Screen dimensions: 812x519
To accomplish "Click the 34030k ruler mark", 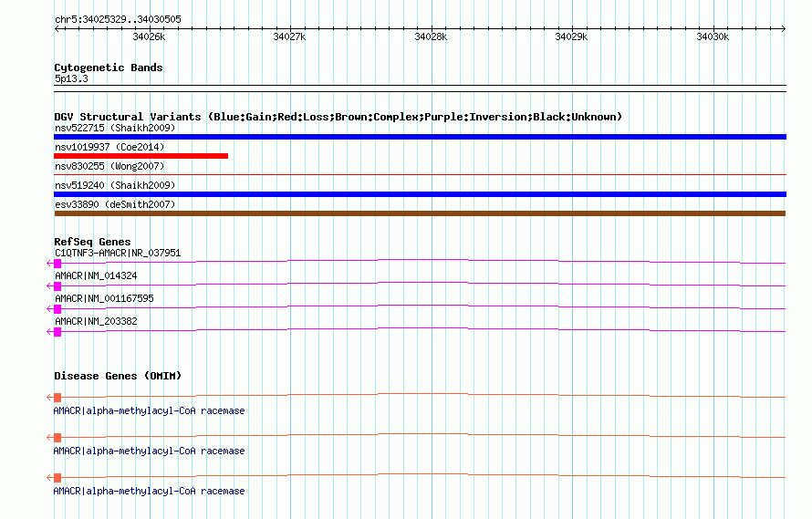I will point(713,36).
